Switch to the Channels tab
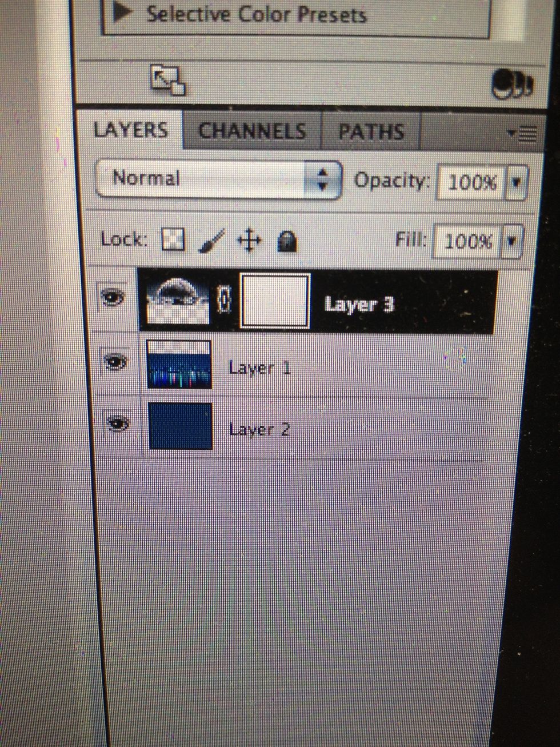The width and height of the screenshot is (560, 747). [253, 131]
